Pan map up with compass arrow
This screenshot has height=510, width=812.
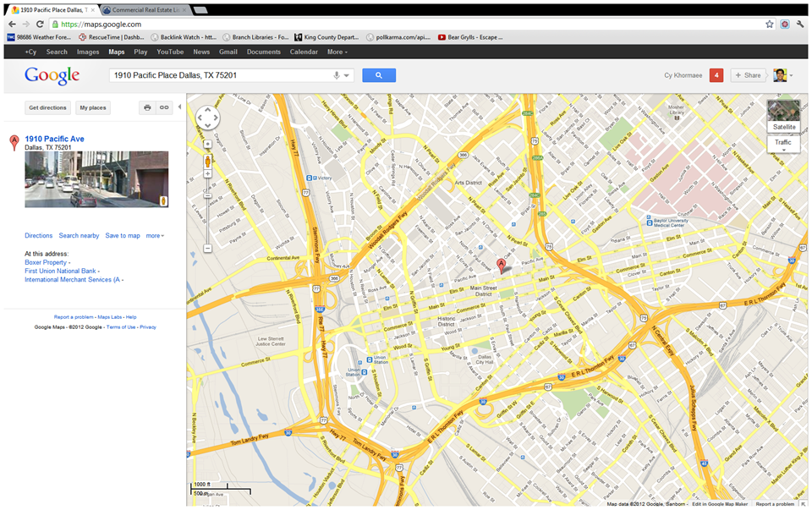208,110
